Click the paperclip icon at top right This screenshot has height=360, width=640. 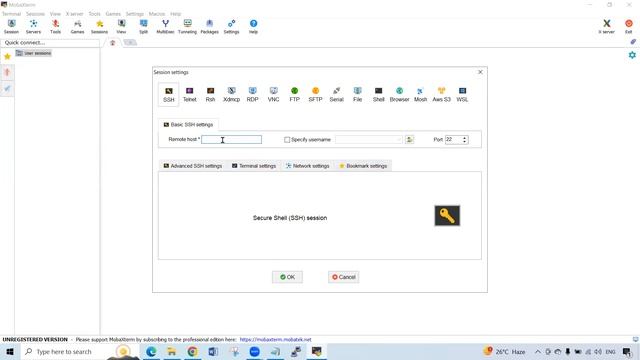[633, 42]
